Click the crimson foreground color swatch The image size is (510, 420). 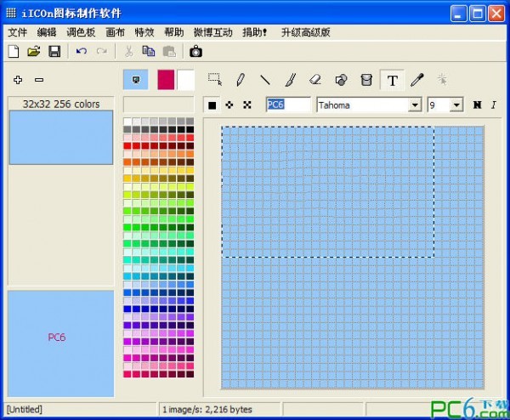tap(166, 79)
